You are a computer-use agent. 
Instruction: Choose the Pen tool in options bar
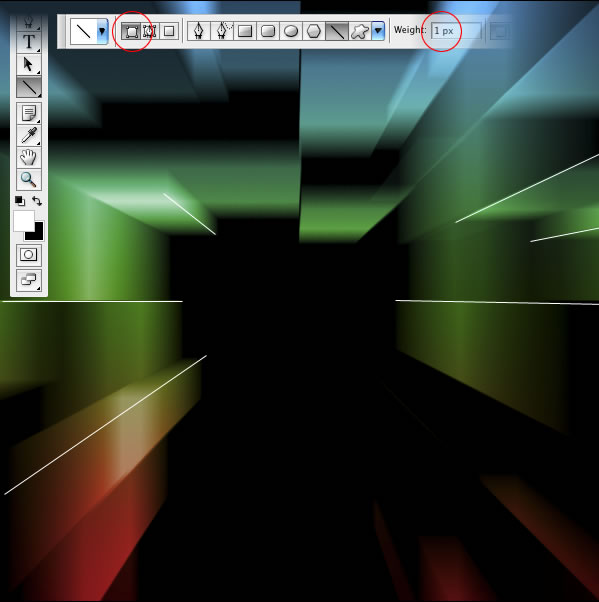(199, 31)
